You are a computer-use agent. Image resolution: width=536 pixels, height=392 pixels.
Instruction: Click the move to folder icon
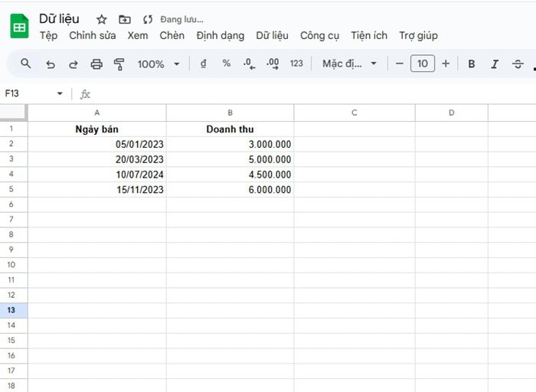(125, 19)
